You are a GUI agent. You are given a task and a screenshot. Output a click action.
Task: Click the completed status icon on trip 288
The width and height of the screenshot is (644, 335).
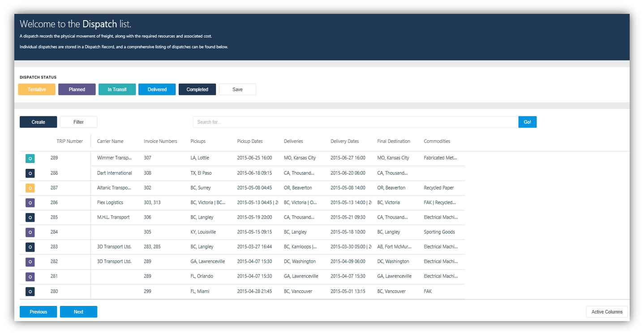[30, 173]
